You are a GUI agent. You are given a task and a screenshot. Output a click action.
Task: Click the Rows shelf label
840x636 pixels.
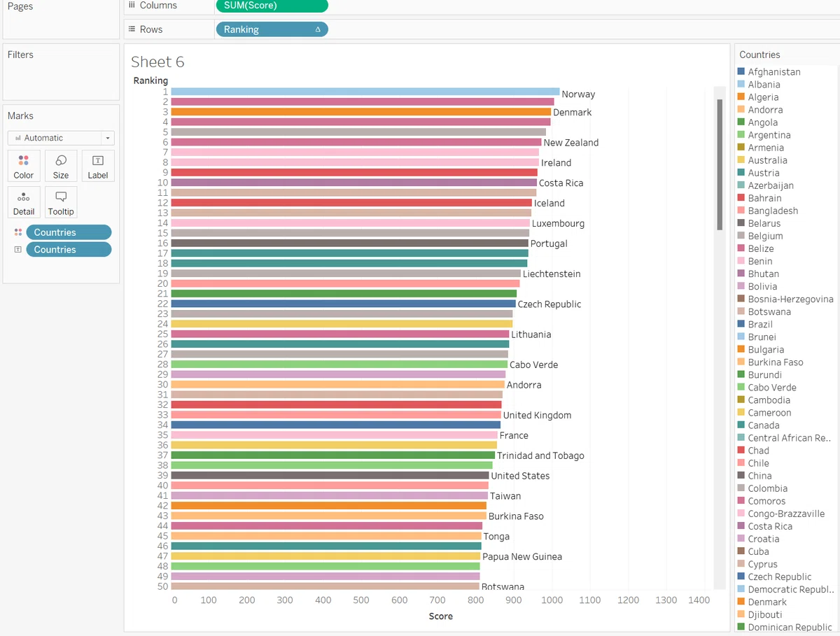[151, 29]
